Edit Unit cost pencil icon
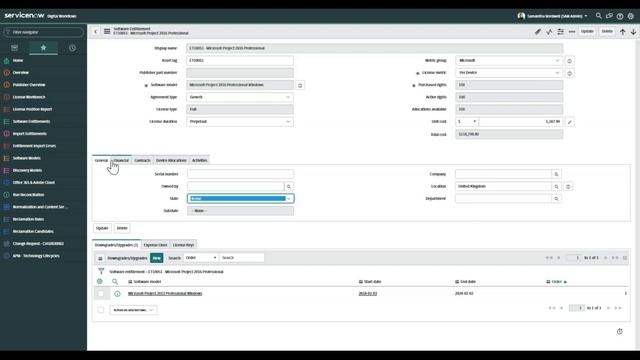 [569, 122]
